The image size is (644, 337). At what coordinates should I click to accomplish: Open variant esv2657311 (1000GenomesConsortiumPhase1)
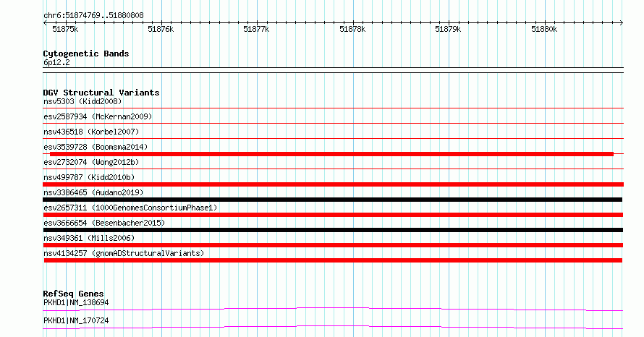[130, 208]
